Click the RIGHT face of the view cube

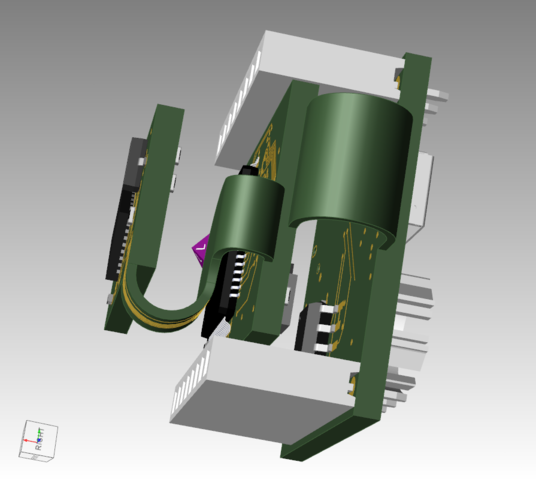(40, 438)
